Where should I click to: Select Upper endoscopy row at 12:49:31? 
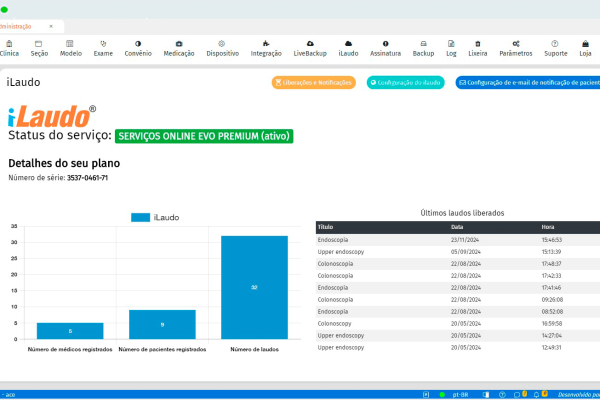tap(458, 348)
